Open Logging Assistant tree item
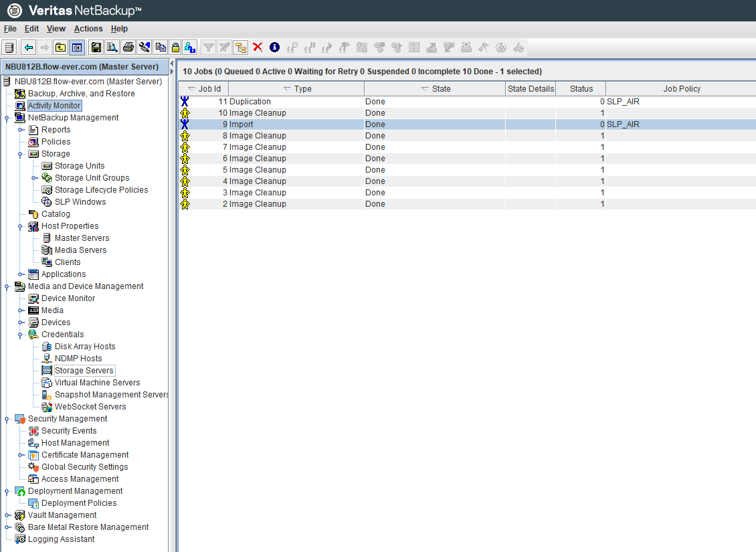Image resolution: width=756 pixels, height=552 pixels. 62,539
